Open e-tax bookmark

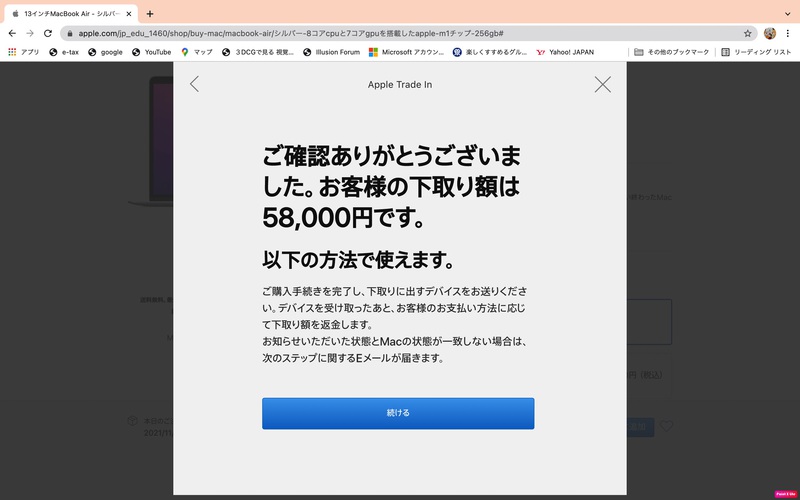coord(64,52)
